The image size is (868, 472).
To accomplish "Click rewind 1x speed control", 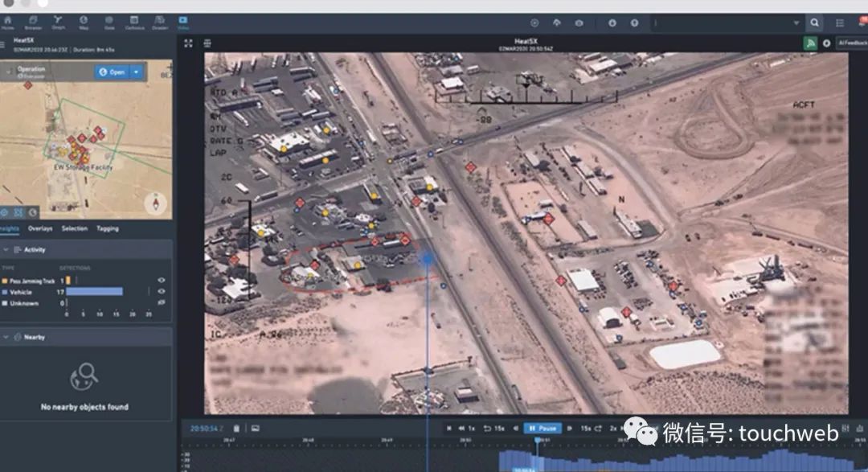I will (466, 429).
